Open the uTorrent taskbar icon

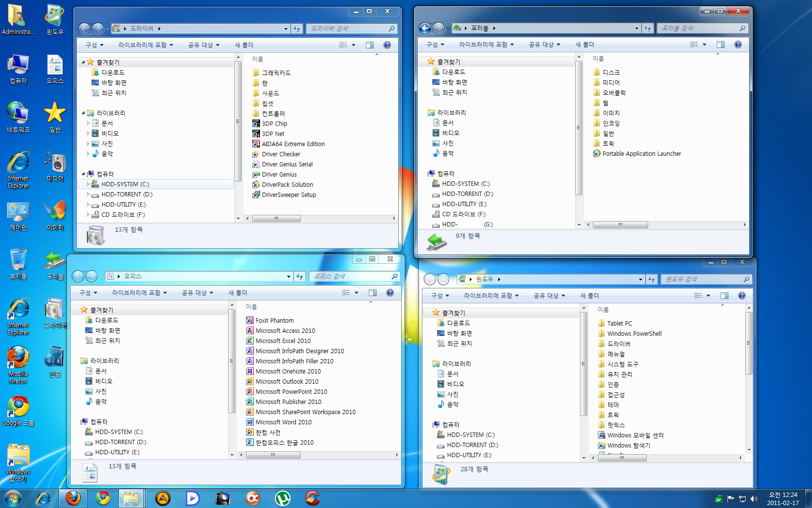282,498
